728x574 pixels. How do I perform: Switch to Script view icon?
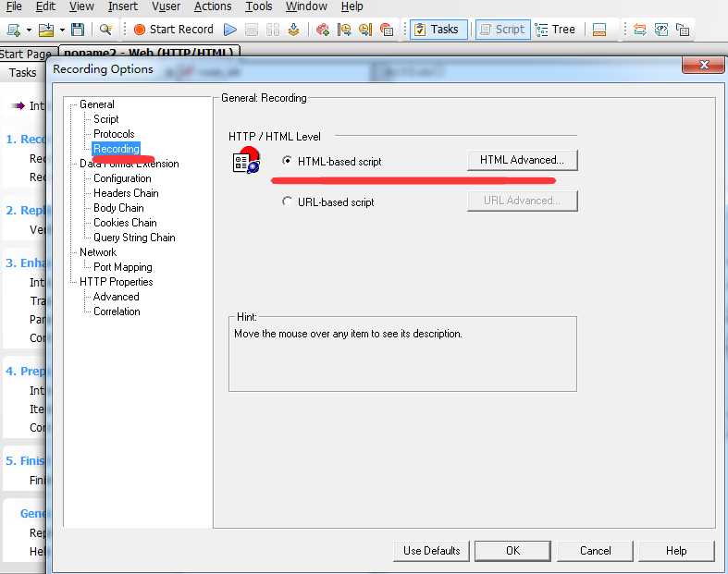pos(503,30)
